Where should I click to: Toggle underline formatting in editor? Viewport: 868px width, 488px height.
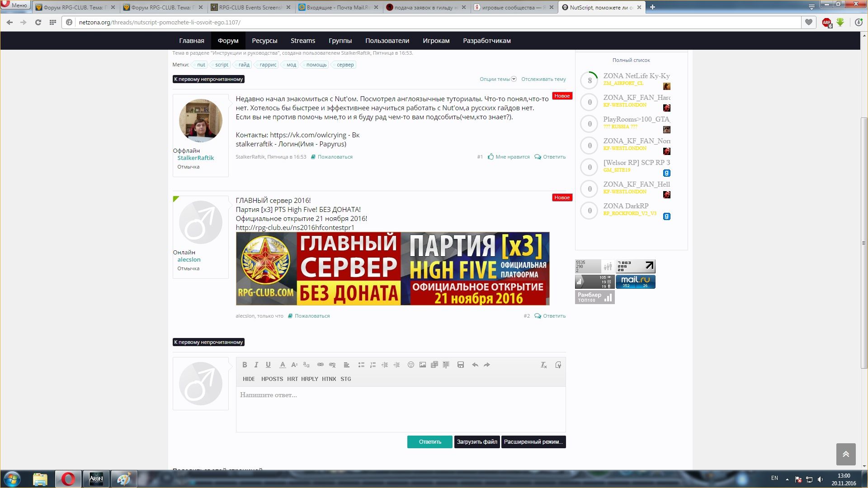268,365
